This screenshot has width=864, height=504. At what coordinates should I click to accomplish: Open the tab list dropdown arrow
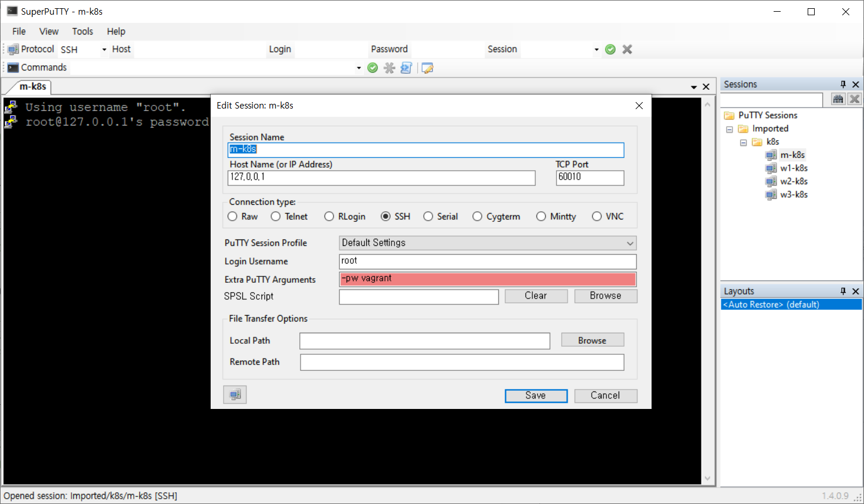694,87
